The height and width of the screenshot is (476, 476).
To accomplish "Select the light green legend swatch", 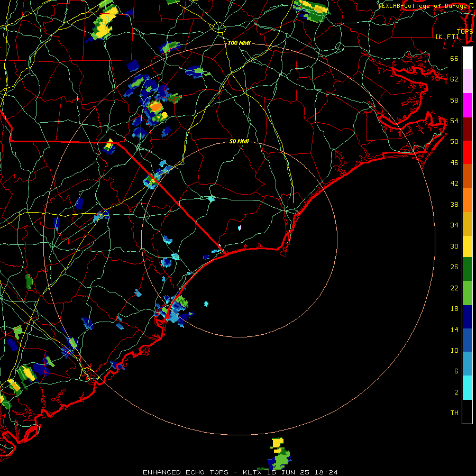I will 467,293.
